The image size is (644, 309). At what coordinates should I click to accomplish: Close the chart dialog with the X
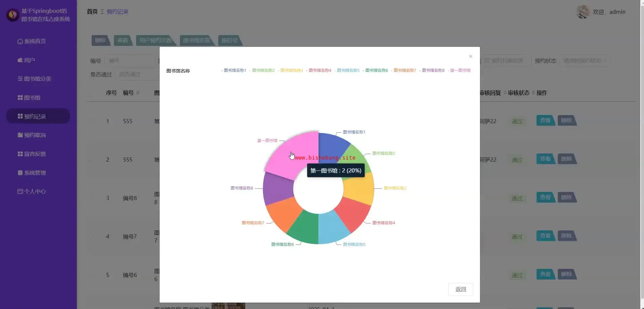coord(471,56)
